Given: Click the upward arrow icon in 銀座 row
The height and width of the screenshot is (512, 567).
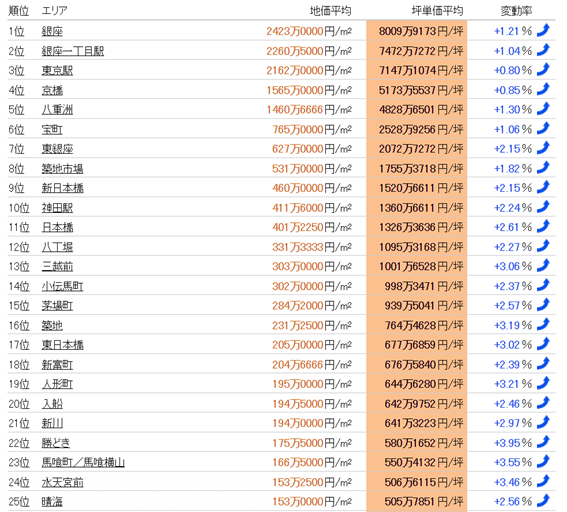Looking at the screenshot, I should [x=543, y=30].
